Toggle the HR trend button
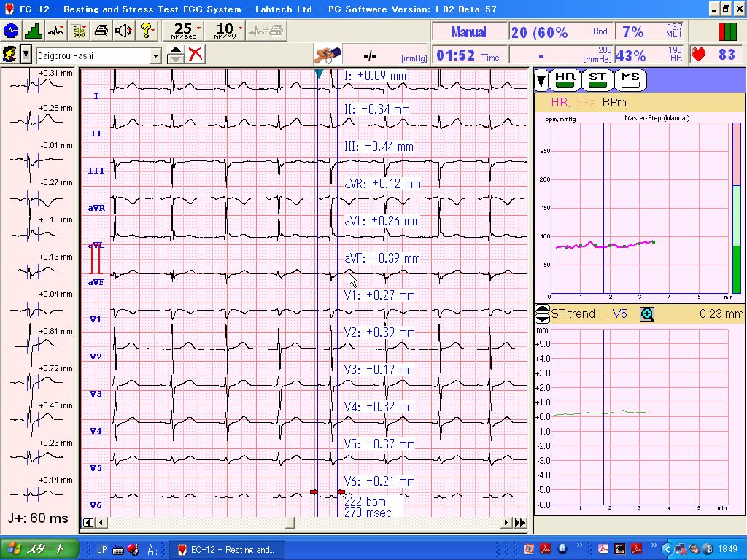The height and width of the screenshot is (560, 747). pyautogui.click(x=565, y=80)
